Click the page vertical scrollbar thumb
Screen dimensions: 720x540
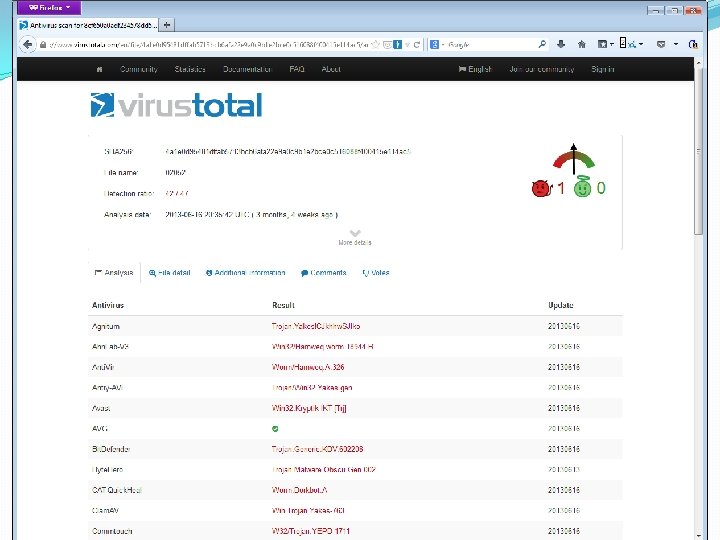tap(698, 152)
